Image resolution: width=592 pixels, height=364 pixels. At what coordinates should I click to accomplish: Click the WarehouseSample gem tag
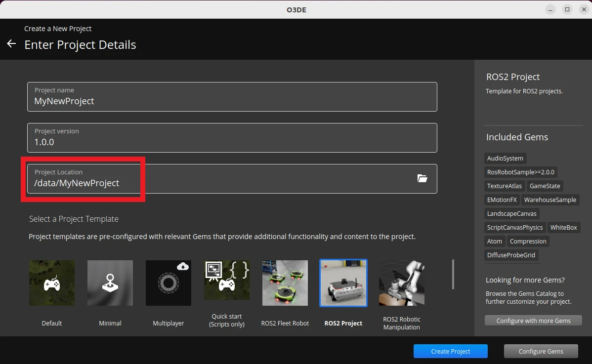(550, 200)
